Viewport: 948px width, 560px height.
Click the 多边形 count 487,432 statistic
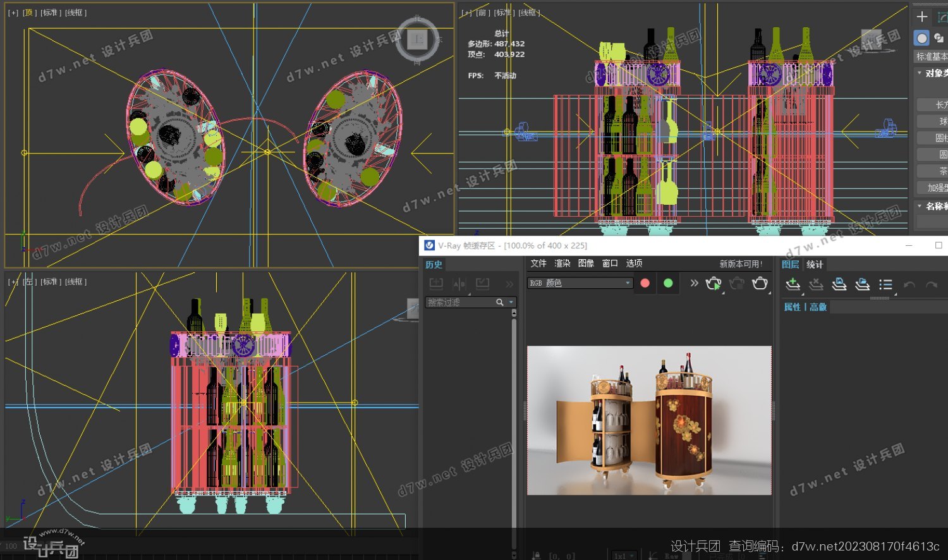(x=496, y=44)
